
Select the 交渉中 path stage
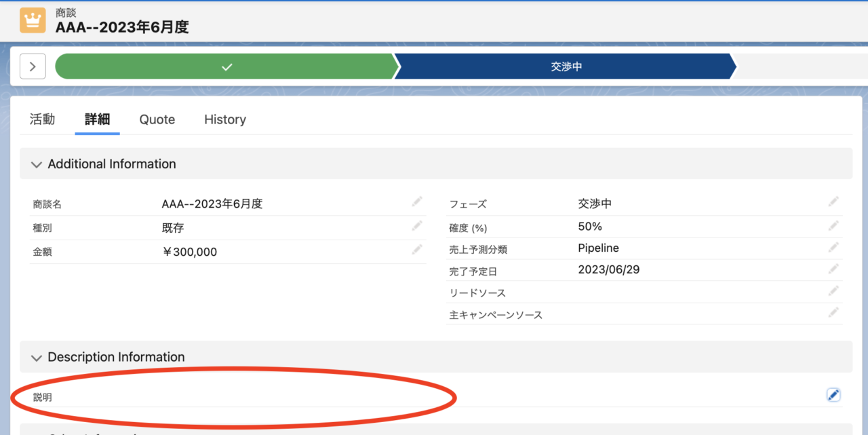[x=566, y=67]
